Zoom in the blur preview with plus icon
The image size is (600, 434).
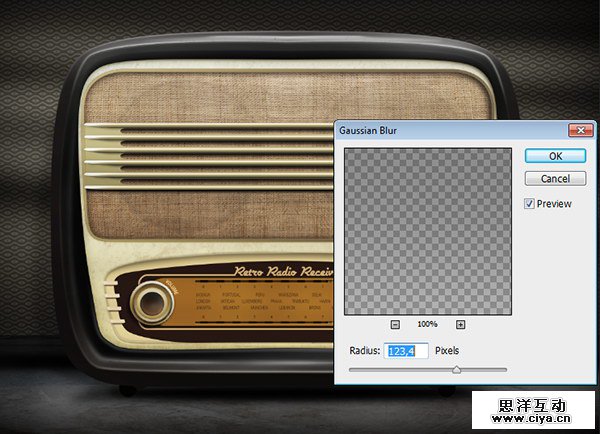pos(460,325)
